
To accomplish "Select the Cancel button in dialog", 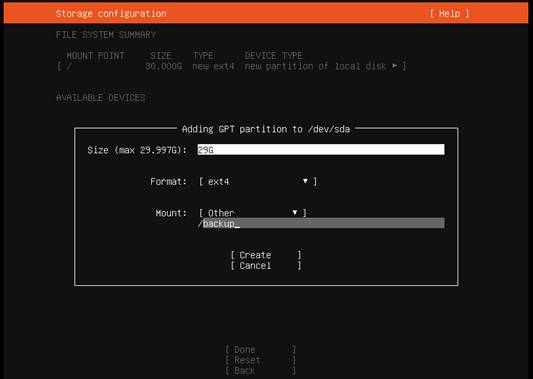I will [265, 265].
